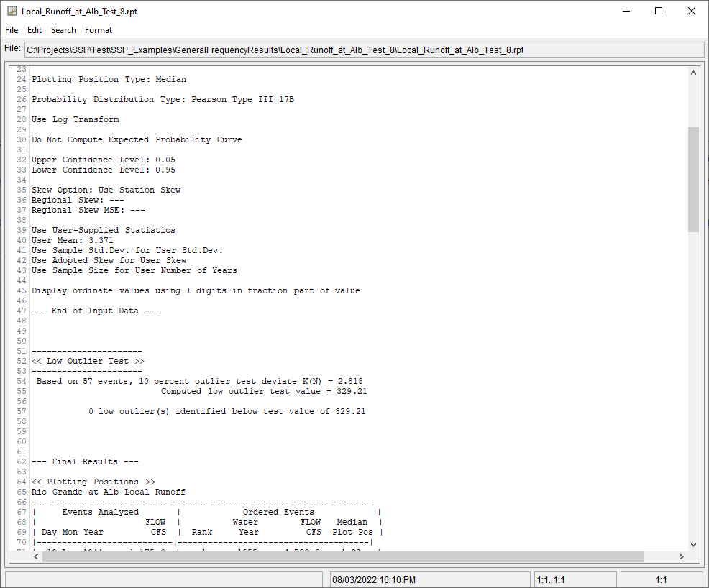
Task: Click 'Do Not Compute Expected Probability Curve' line
Action: [137, 139]
